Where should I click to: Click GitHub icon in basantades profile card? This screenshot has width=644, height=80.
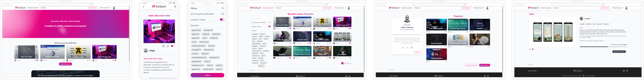pos(403,48)
